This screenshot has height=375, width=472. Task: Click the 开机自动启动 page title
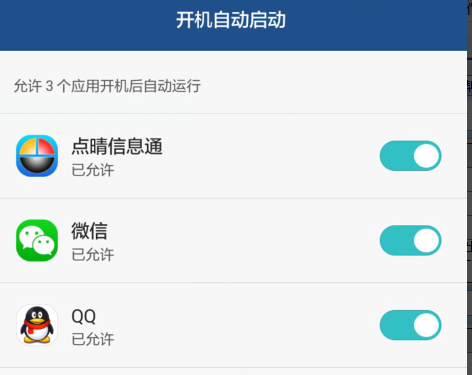[231, 20]
